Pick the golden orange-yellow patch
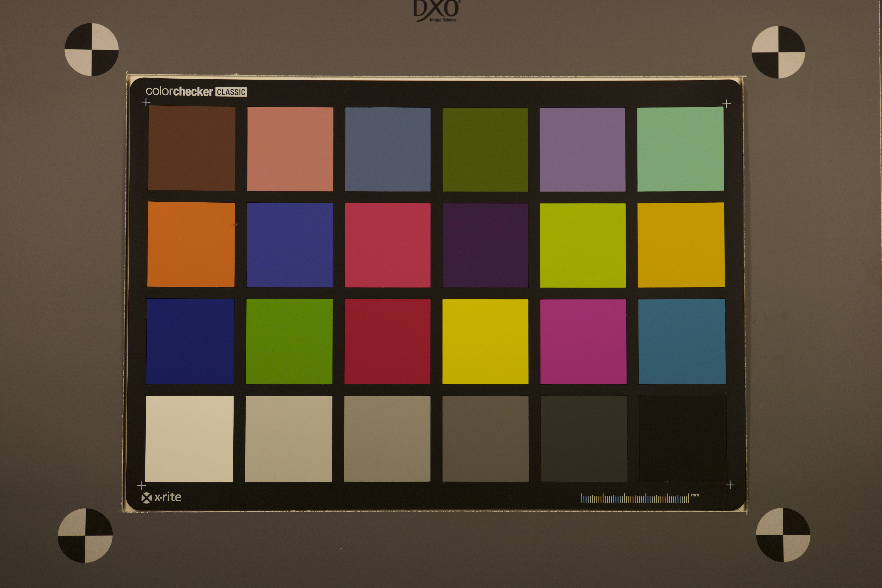The width and height of the screenshot is (882, 588). (681, 245)
